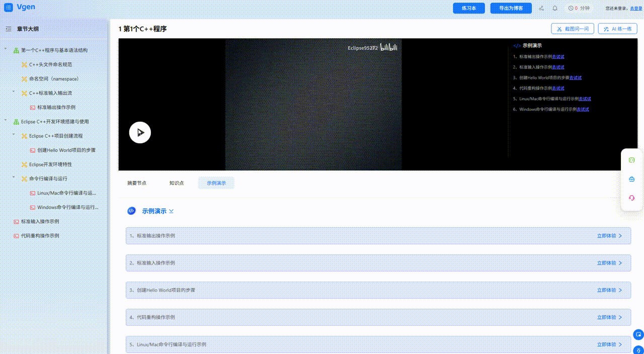Screen dimensions: 644x354
Task: Collapse the 第一个C++程序与基本语法结构 tree node
Action: point(6,49)
